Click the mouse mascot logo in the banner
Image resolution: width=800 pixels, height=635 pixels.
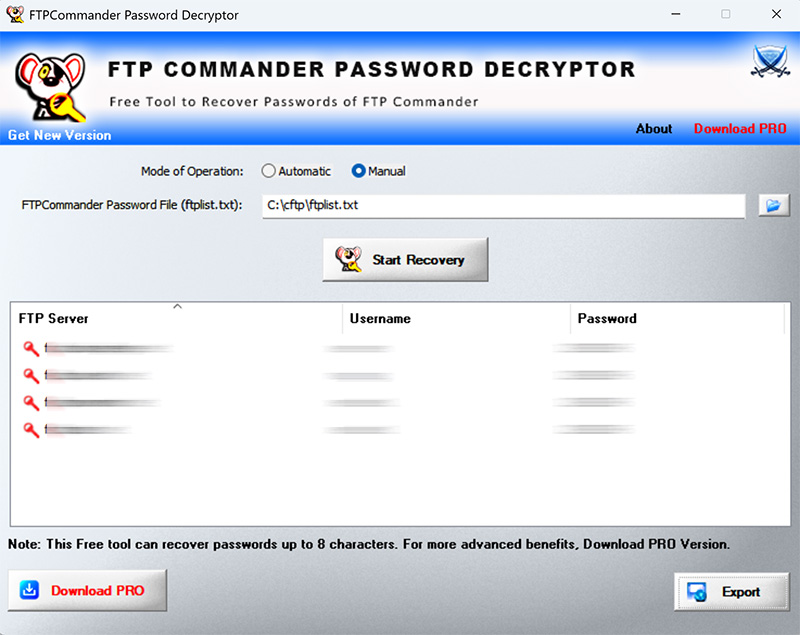(48, 85)
